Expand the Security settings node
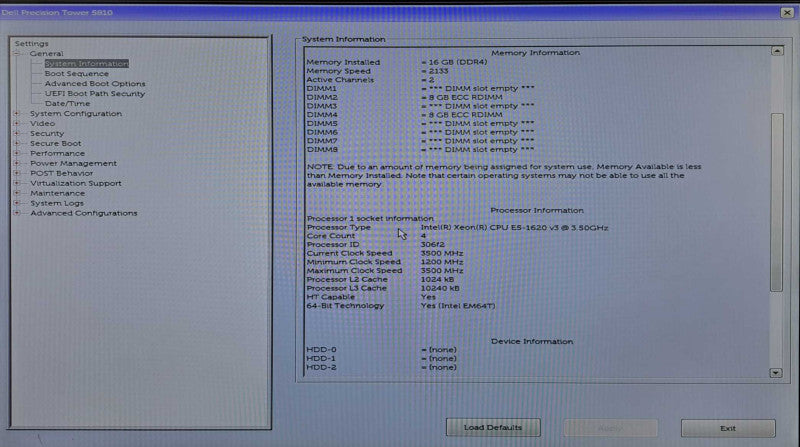The width and height of the screenshot is (800, 447). [x=16, y=134]
